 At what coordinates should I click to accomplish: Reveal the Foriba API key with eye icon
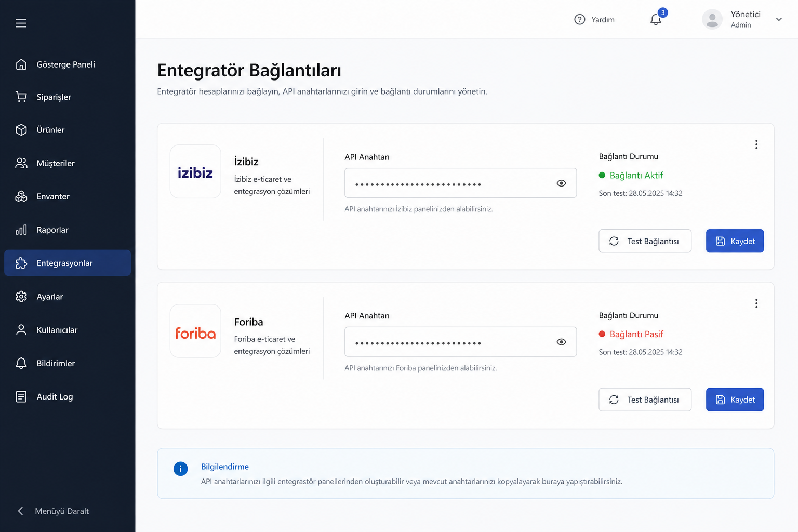[561, 342]
